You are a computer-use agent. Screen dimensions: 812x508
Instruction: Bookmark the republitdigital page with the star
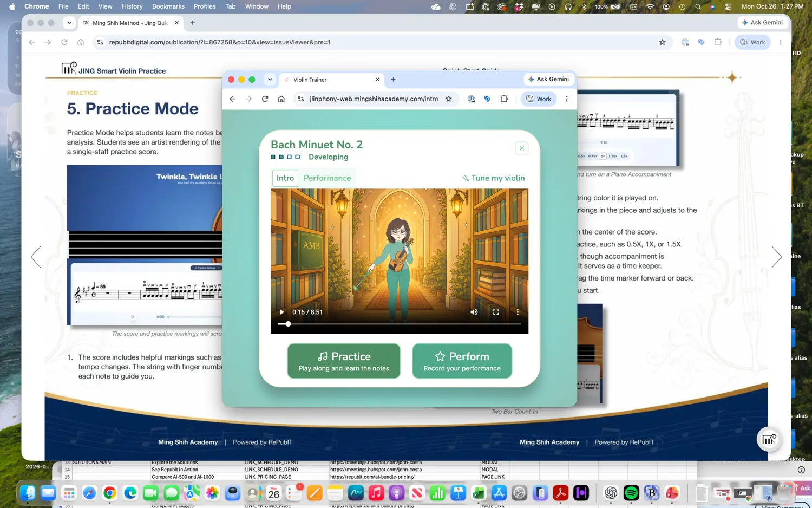pos(662,42)
